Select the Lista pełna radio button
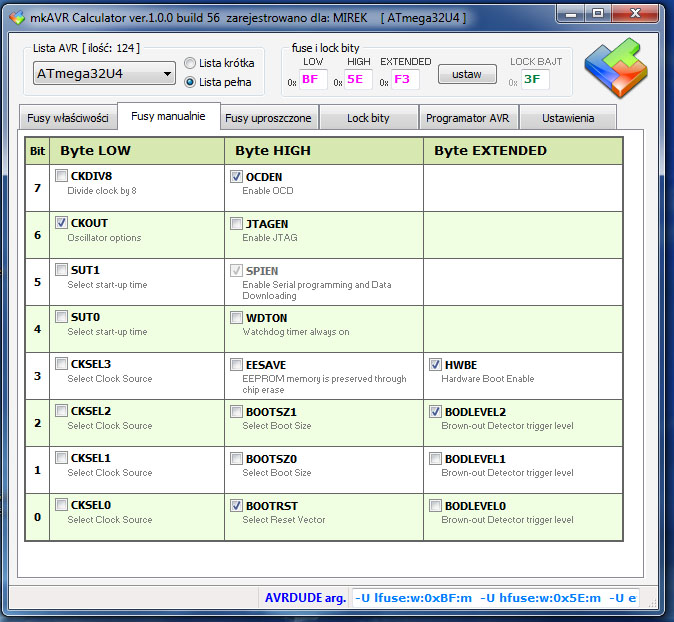 point(190,82)
